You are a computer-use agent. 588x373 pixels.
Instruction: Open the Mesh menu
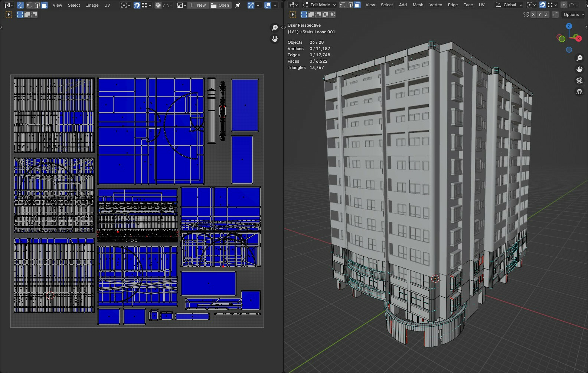tap(418, 5)
